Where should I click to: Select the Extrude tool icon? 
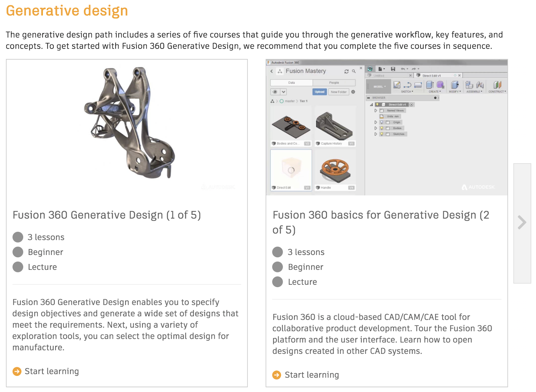[430, 85]
